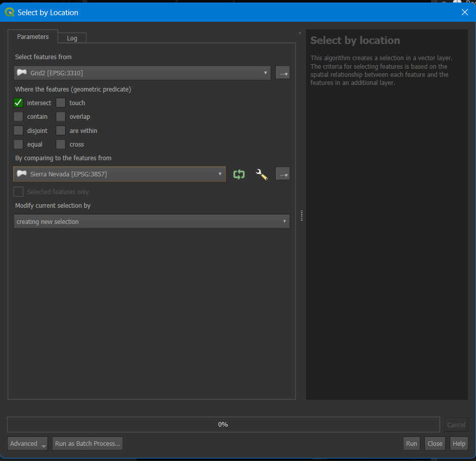Screen dimensions: 476x461
Task: Click the user account icon at top right
Action: tap(456, 3)
